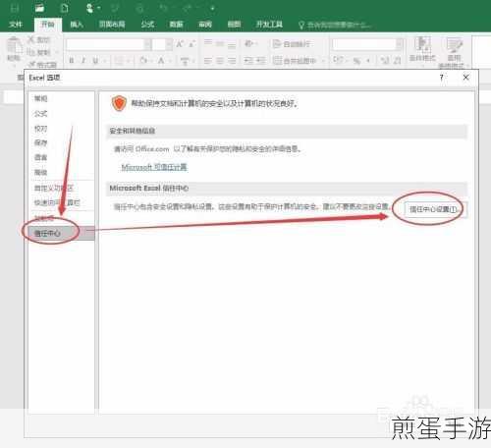Click the Increase Font Size (larger A) icon
This screenshot has height=448, width=491.
tap(180, 43)
